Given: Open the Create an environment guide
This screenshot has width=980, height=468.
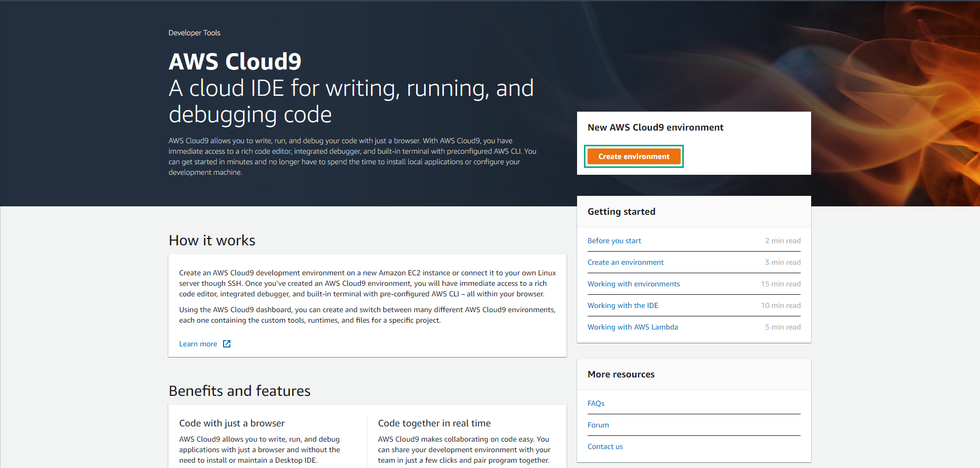Looking at the screenshot, I should [625, 262].
